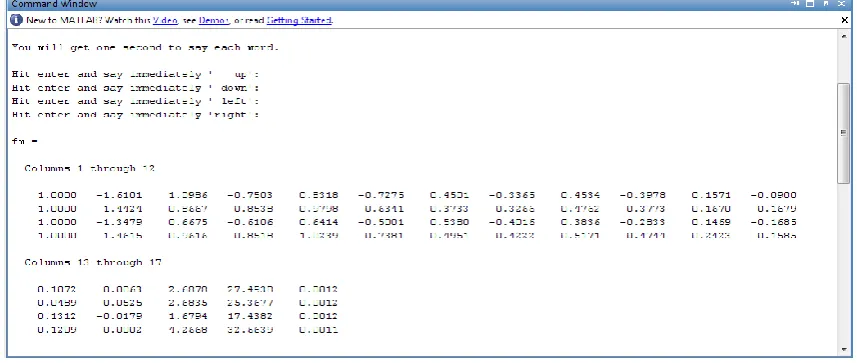Image resolution: width=857 pixels, height=363 pixels.
Task: Maximize the Command Window panel
Action: click(810, 3)
